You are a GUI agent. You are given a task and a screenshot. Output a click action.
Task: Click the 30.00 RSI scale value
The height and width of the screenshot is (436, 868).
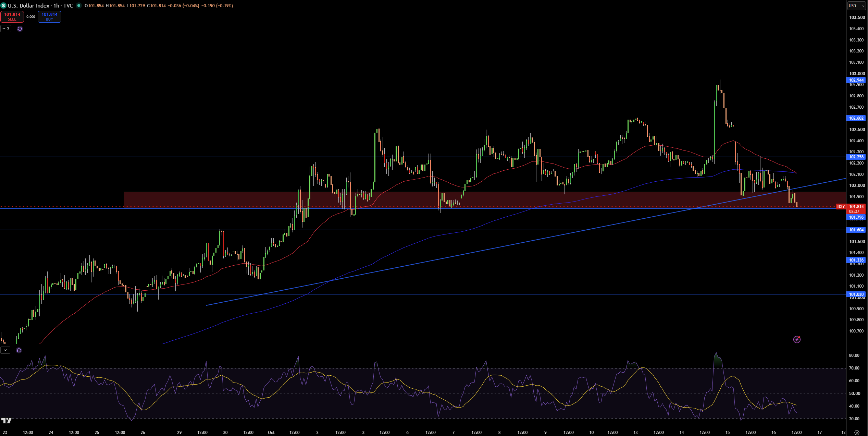point(854,419)
